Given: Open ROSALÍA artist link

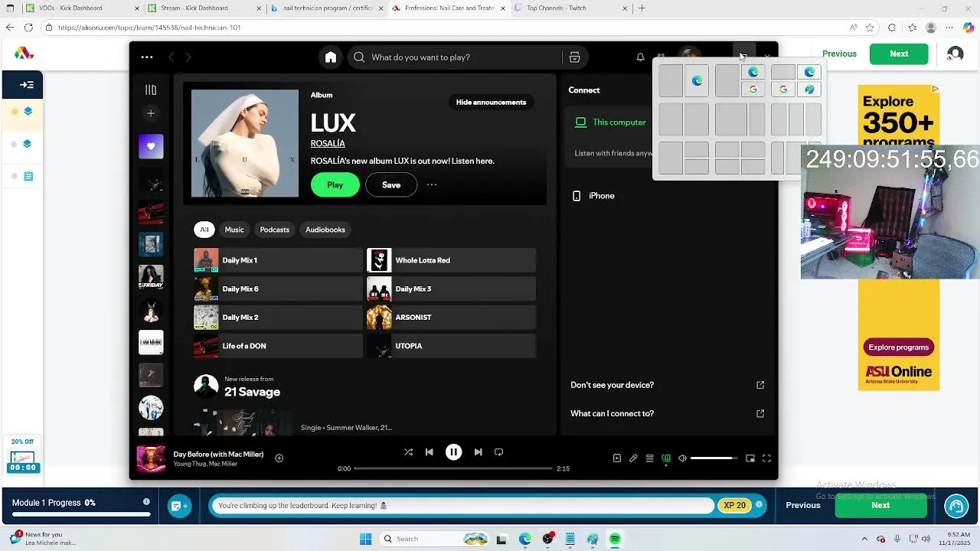Looking at the screenshot, I should [x=328, y=143].
